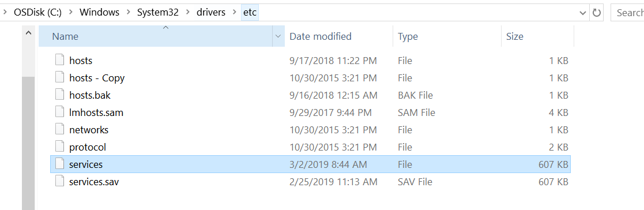Open the address bar history dropdown

[583, 13]
